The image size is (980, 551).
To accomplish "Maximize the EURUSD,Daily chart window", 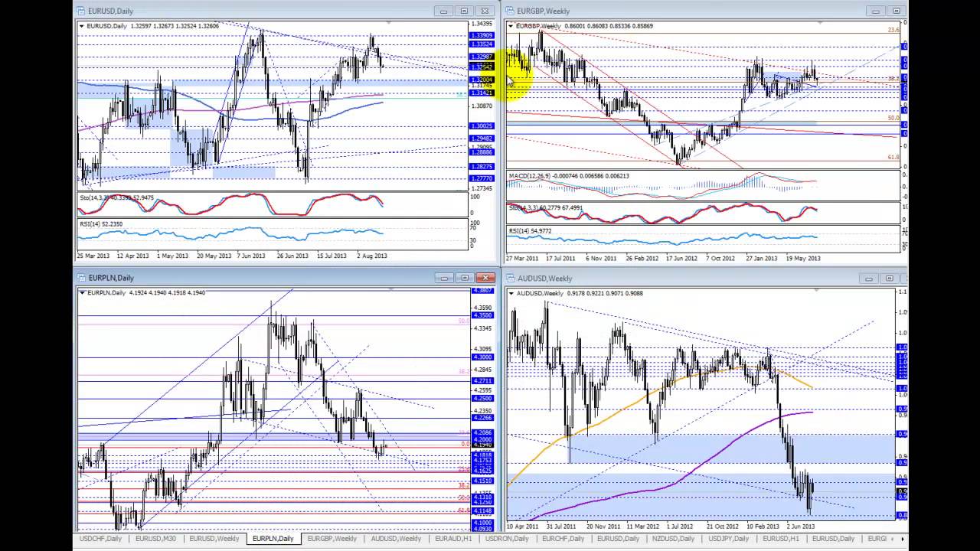I will tap(464, 11).
